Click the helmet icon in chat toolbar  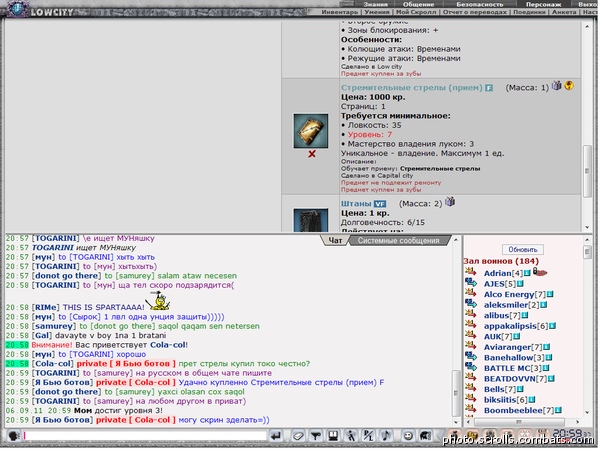click(425, 436)
